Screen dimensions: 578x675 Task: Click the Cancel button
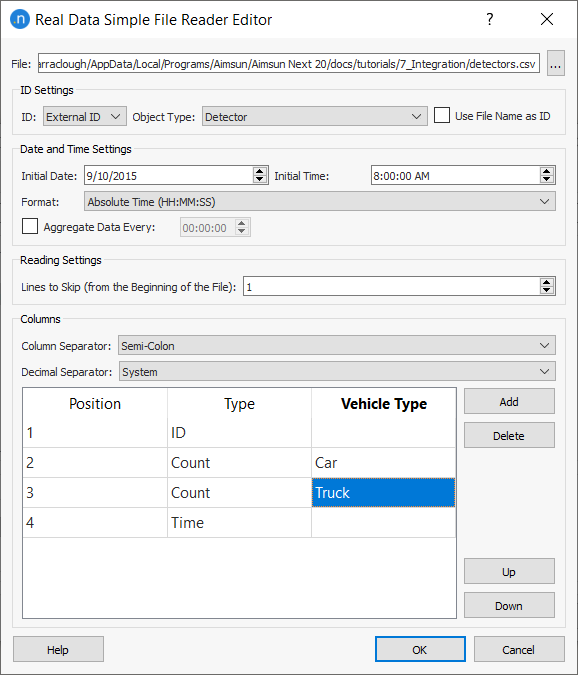519,649
